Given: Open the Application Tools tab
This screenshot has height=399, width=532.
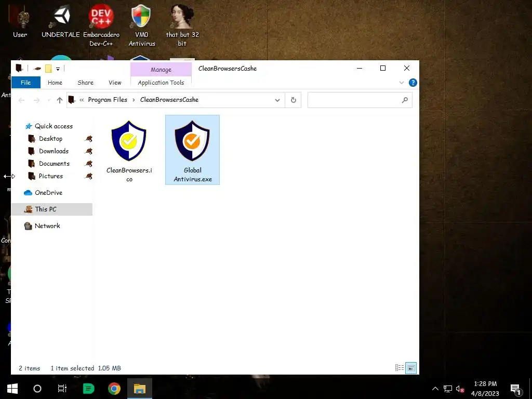Looking at the screenshot, I should 161,83.
